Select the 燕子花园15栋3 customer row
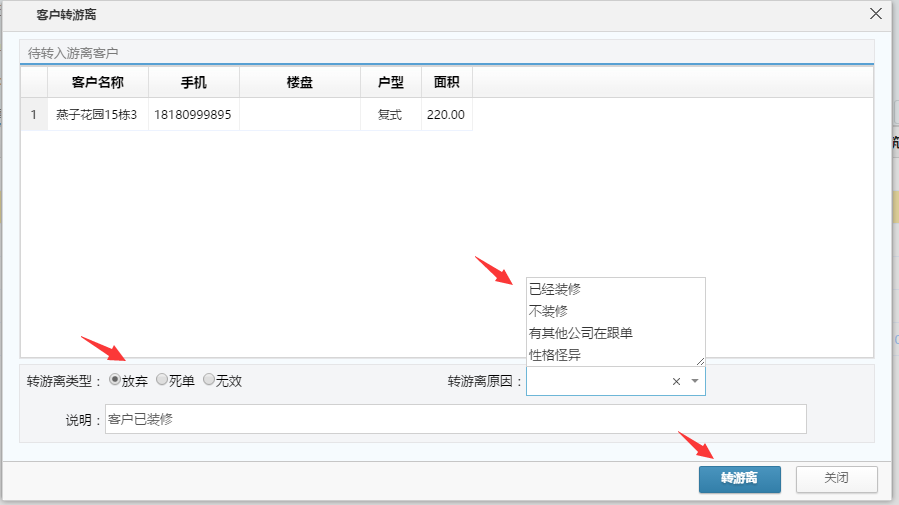 [x=97, y=115]
